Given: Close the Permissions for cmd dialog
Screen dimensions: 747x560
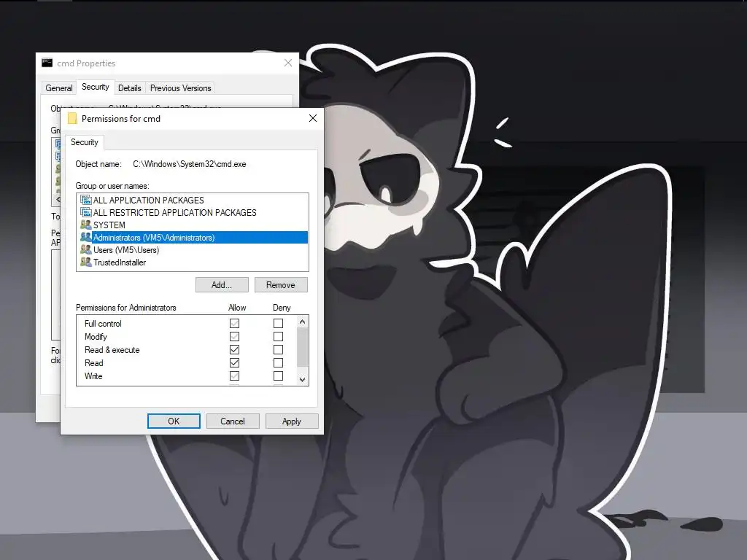Looking at the screenshot, I should point(313,118).
